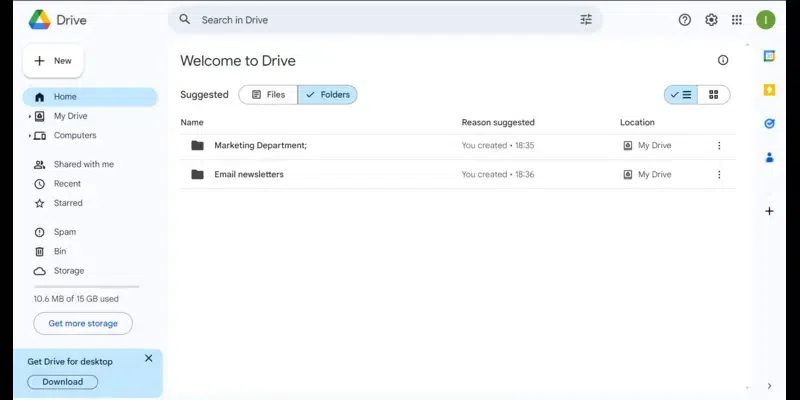Open search filter options icon
800x400 pixels.
click(586, 20)
